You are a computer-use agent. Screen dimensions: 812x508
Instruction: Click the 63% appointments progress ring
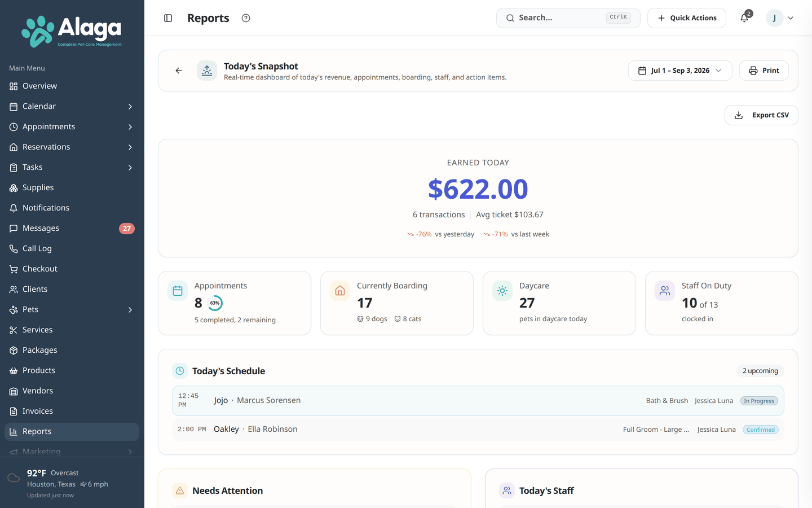[x=215, y=303]
